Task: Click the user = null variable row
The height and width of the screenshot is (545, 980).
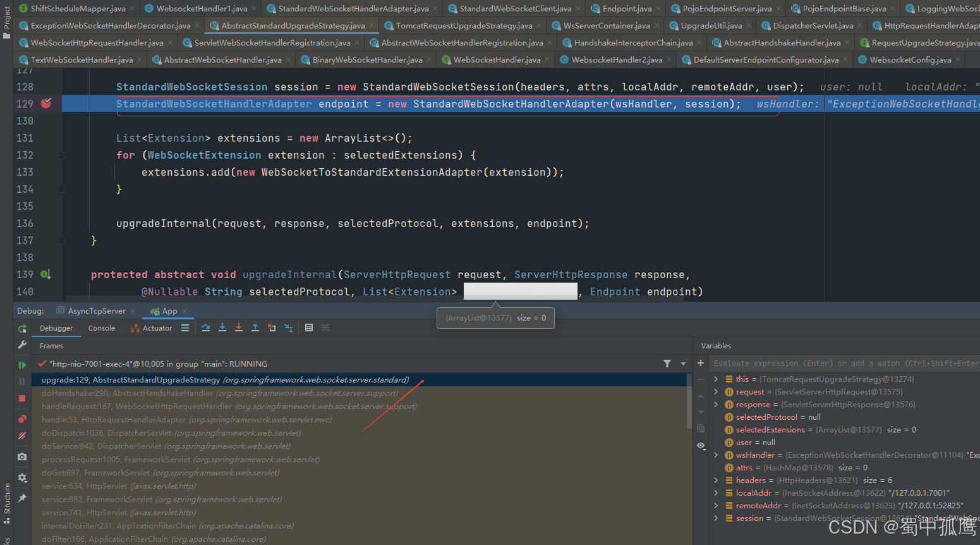Action: point(844,443)
